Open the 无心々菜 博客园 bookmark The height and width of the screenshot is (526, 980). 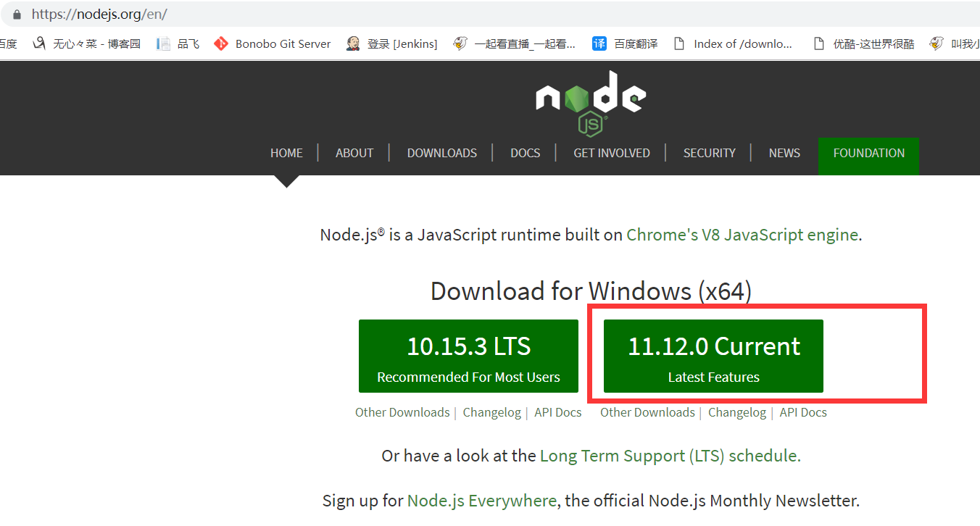coord(87,43)
